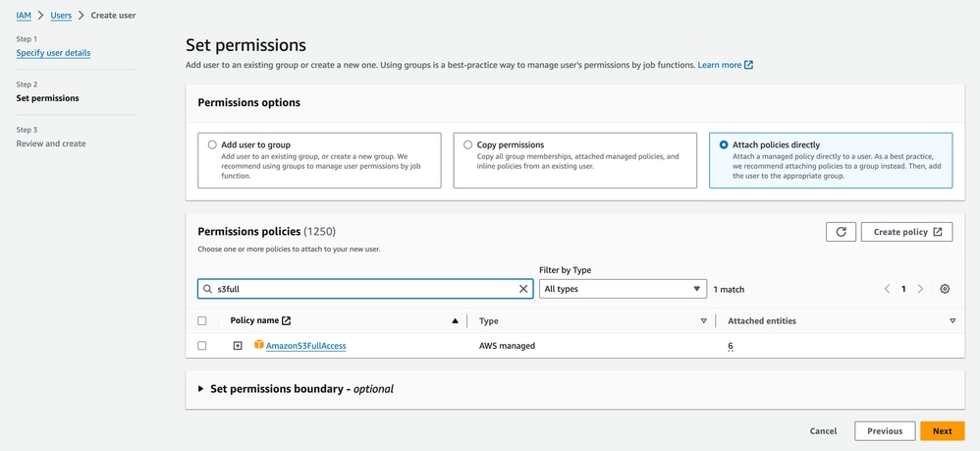This screenshot has width=980, height=451.
Task: Click the 1 match result text
Action: 729,290
